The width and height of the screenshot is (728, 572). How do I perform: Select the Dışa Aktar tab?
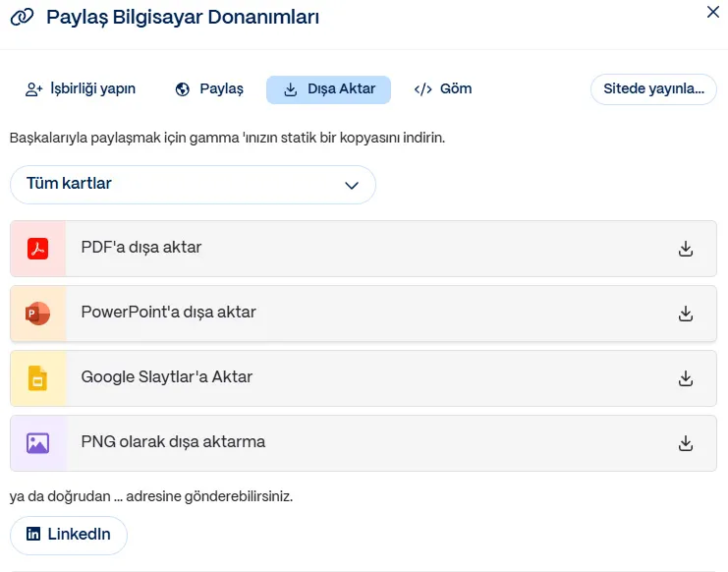pyautogui.click(x=328, y=89)
